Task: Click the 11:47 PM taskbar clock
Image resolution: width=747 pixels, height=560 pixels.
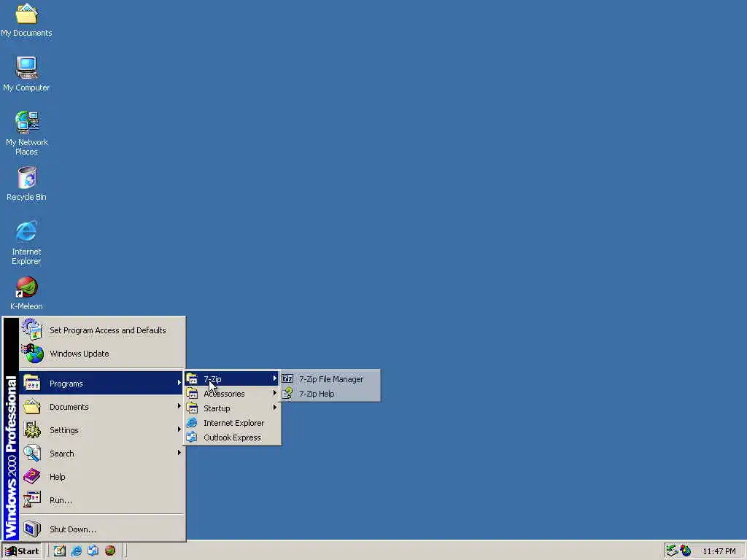Action: (719, 551)
